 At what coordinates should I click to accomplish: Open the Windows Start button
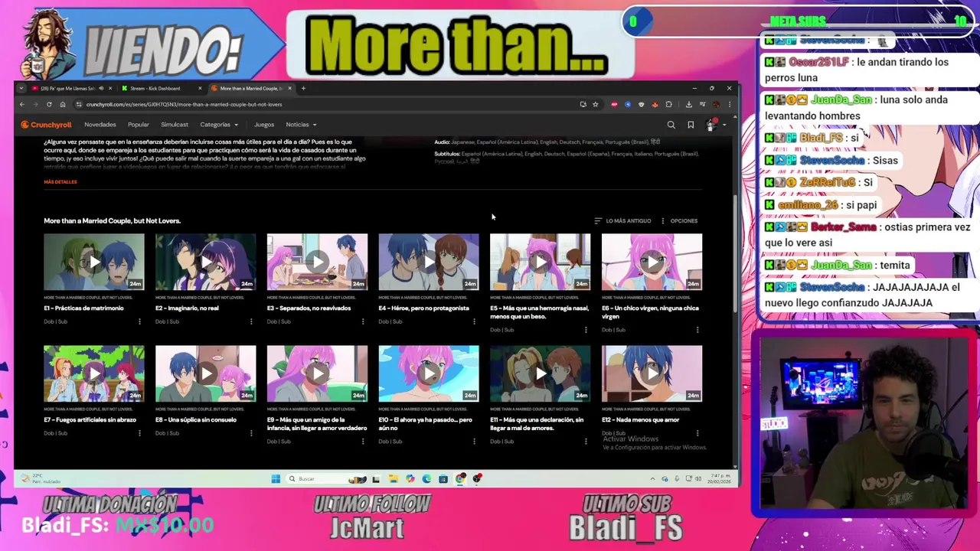276,479
